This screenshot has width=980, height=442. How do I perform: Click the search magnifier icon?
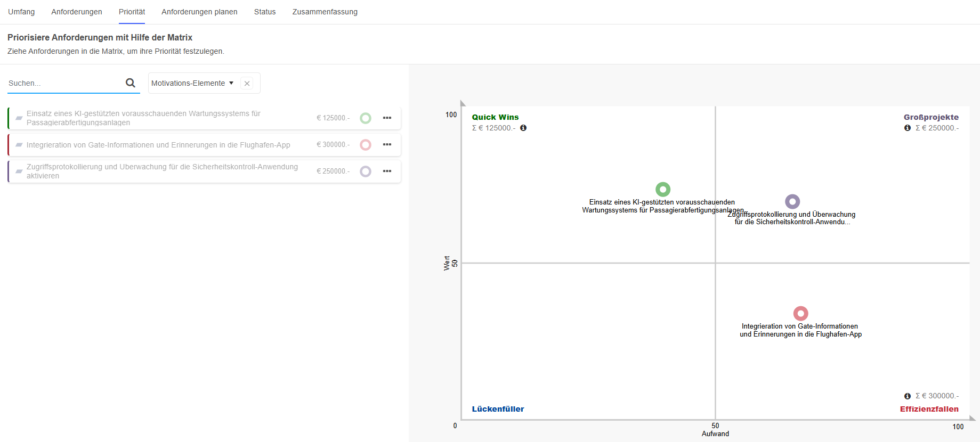pos(130,83)
